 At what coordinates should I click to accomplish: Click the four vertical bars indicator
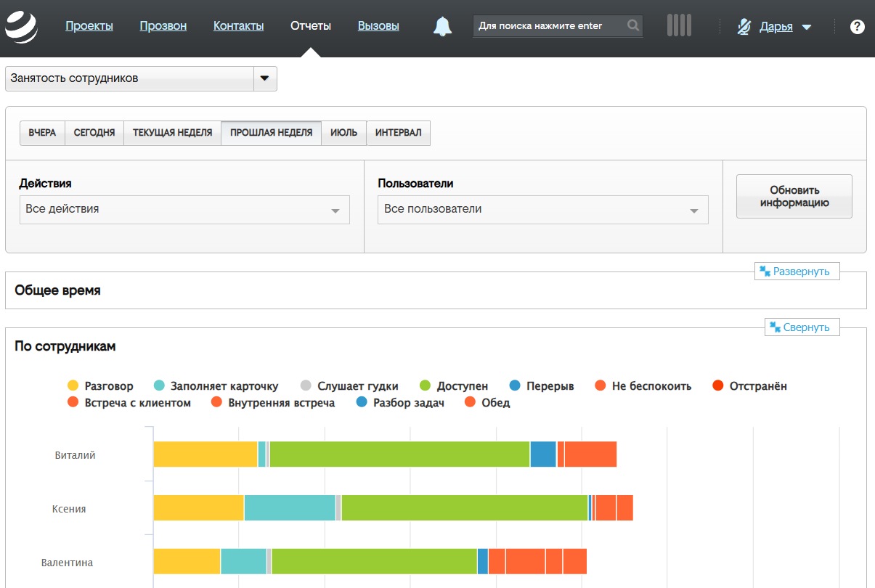(679, 25)
